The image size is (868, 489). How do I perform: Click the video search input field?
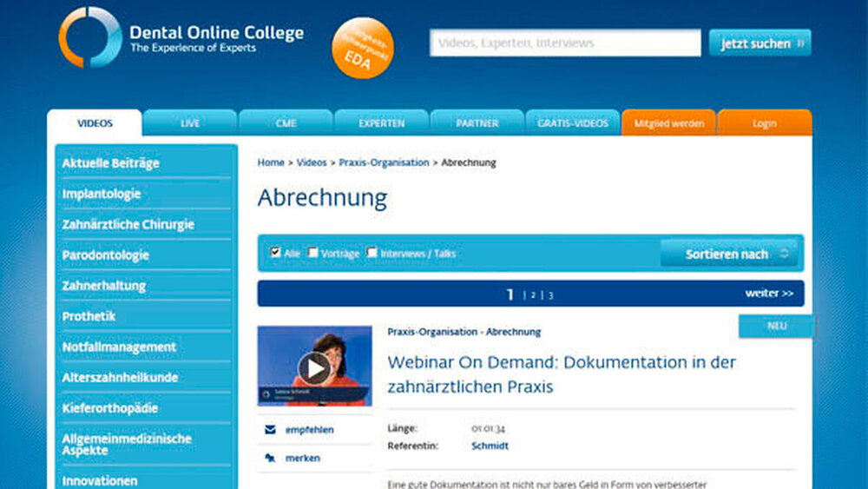tap(564, 43)
